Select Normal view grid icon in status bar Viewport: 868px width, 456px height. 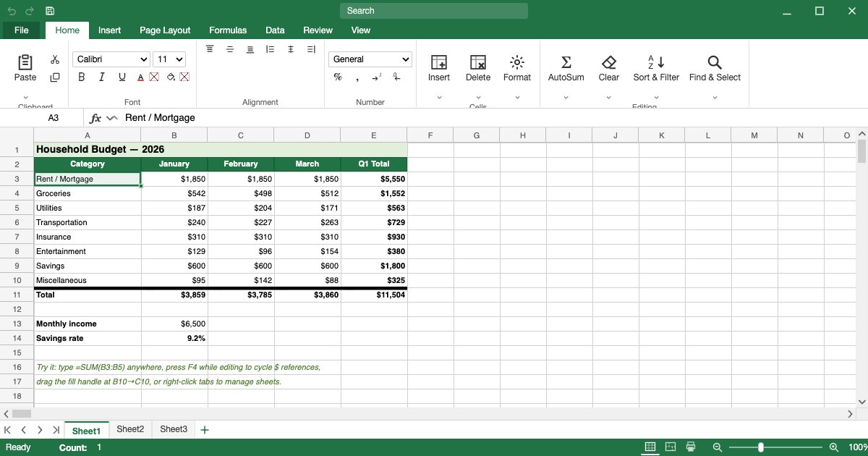(x=650, y=447)
